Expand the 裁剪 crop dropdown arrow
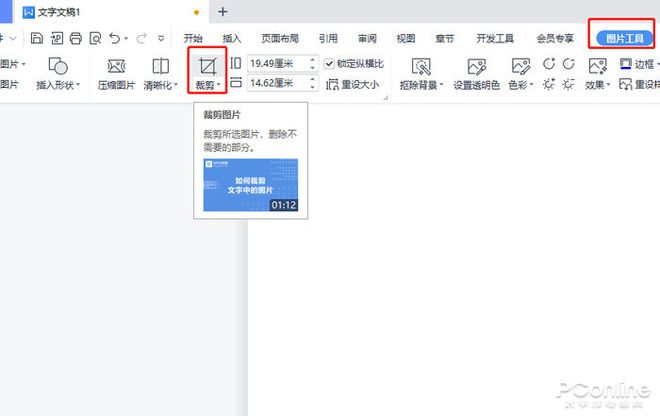660x416 pixels. [219, 86]
